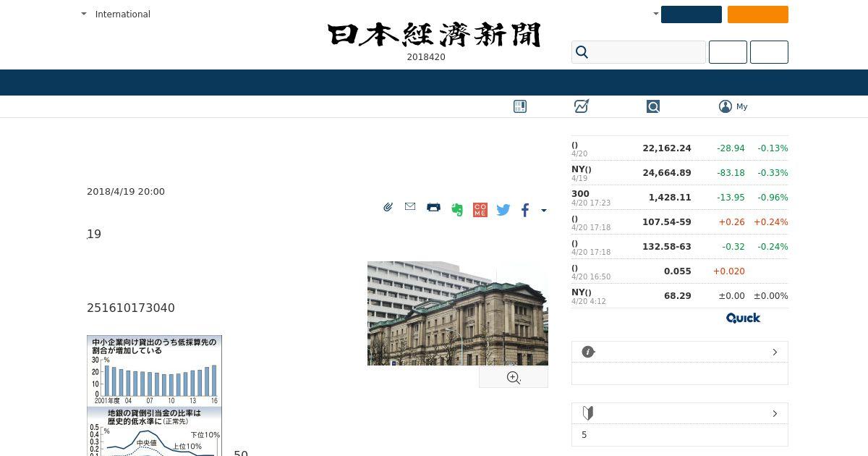This screenshot has width=868, height=456.
Task: Click the My label in subnav
Action: coord(742,106)
